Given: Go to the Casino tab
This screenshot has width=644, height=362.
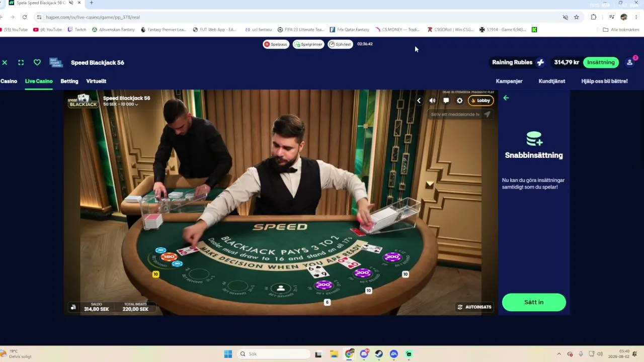Looking at the screenshot, I should [9, 81].
